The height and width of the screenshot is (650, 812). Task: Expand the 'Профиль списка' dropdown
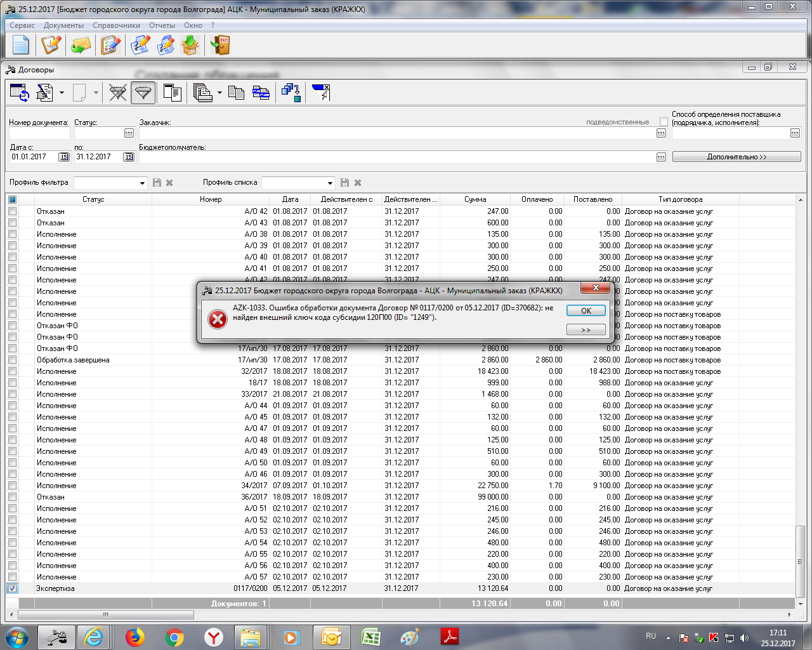(x=330, y=183)
